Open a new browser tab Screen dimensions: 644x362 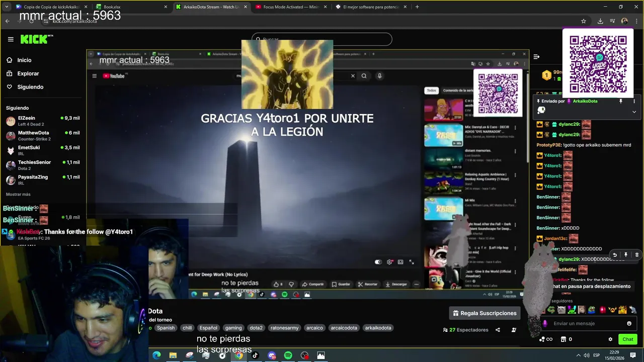pyautogui.click(x=417, y=7)
